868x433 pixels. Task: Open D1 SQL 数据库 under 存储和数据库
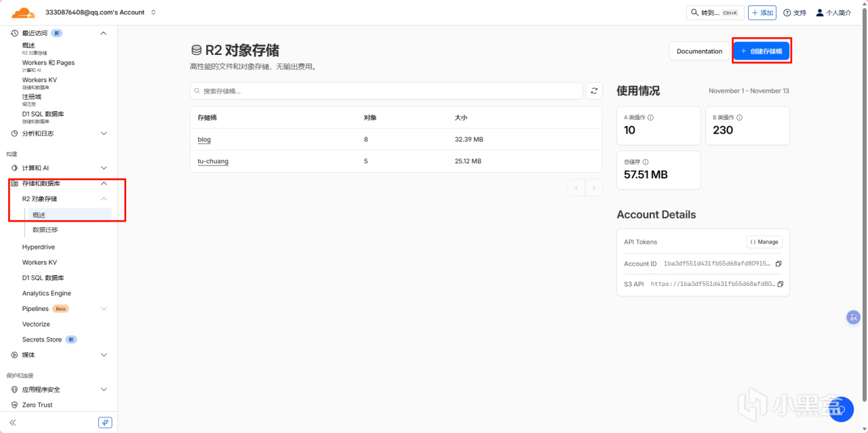[x=43, y=278]
